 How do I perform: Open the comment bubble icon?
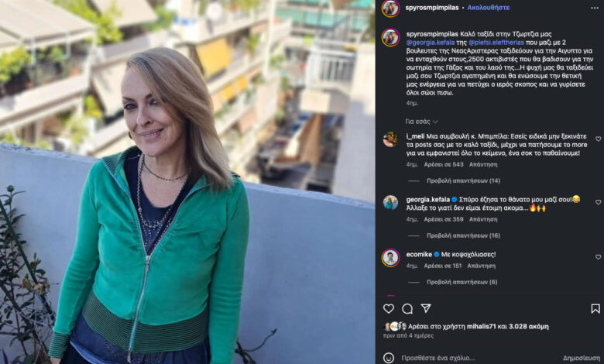407,308
